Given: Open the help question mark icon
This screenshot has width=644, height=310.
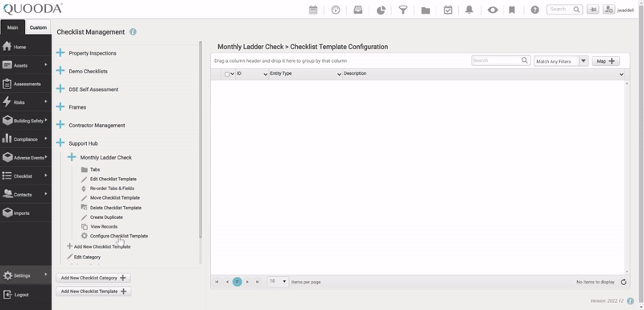Looking at the screenshot, I should tap(535, 10).
